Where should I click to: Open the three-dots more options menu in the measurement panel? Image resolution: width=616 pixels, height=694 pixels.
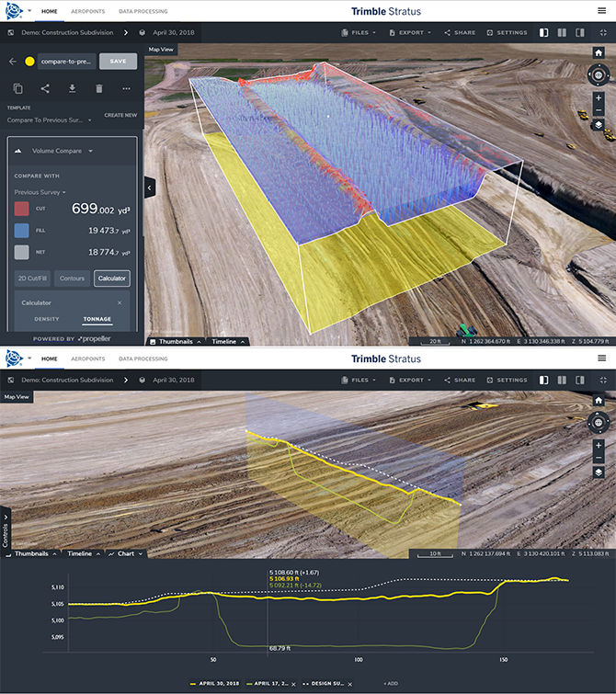pos(127,88)
